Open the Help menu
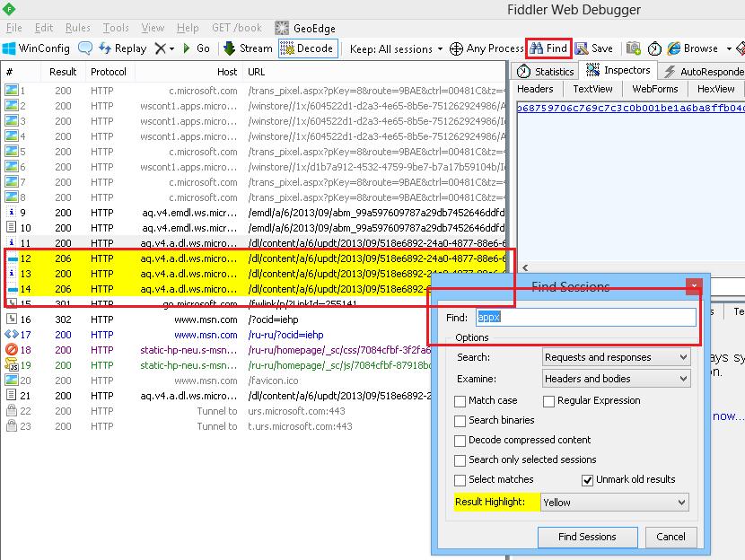This screenshot has height=560, width=745. click(x=188, y=28)
